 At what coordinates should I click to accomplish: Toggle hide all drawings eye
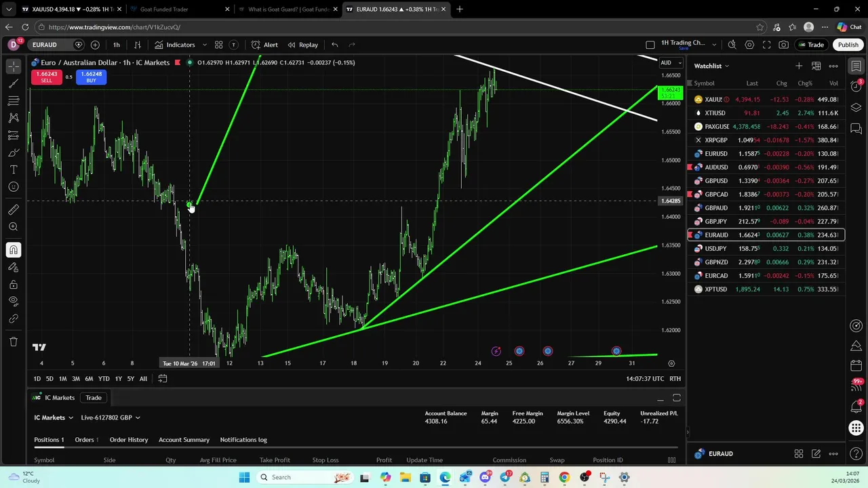click(14, 302)
